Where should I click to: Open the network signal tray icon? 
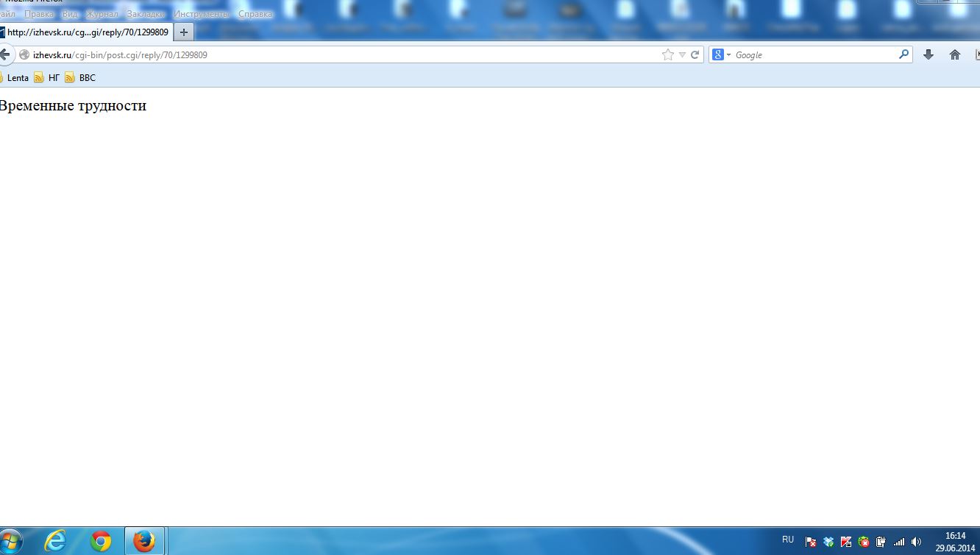pos(898,542)
